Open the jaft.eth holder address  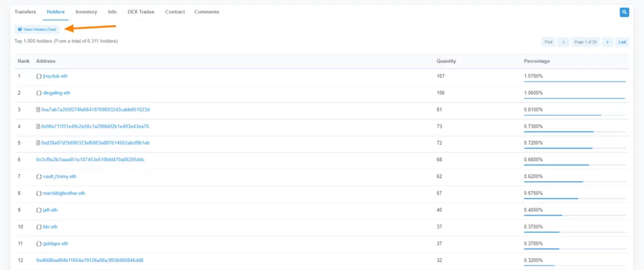click(50, 210)
